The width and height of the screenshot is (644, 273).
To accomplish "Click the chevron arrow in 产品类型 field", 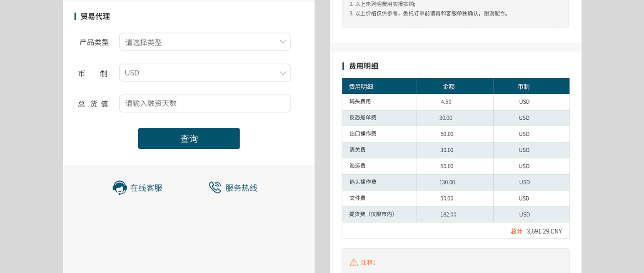I will click(283, 42).
